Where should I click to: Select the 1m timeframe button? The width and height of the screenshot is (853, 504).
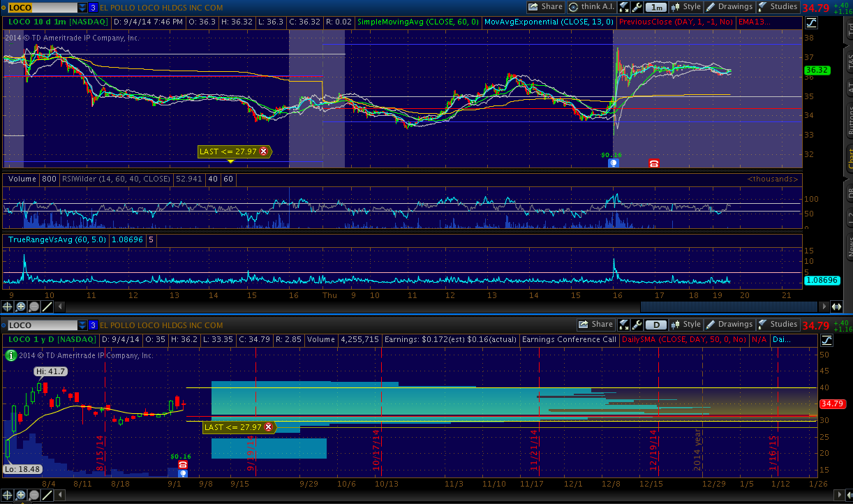[655, 7]
